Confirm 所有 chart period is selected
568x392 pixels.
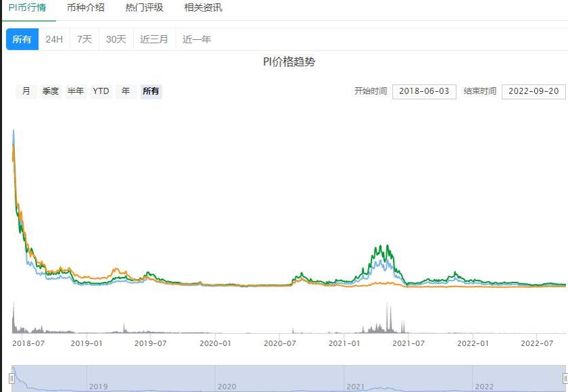(x=151, y=91)
